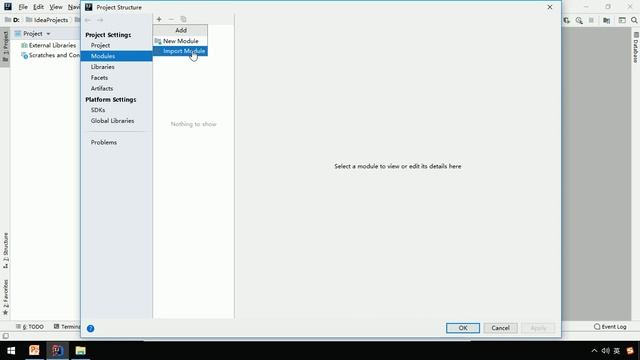
Task: Open the Windows Start menu
Action: pyautogui.click(x=11, y=351)
